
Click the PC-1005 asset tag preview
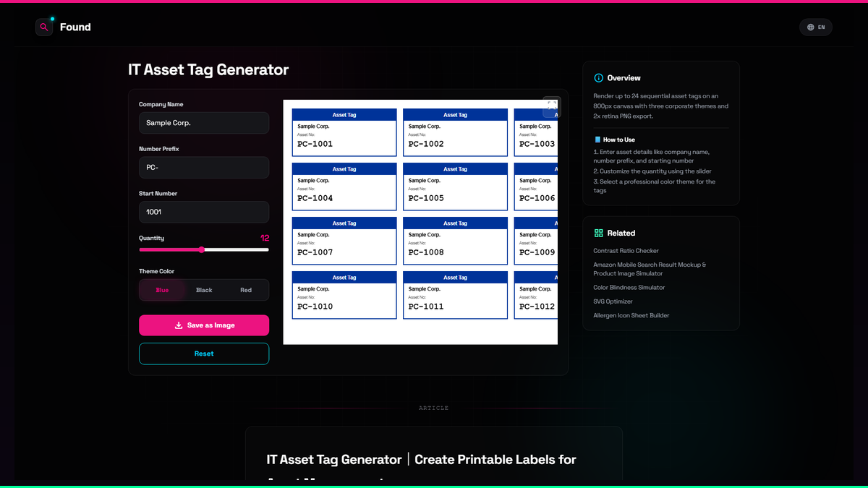[455, 187]
